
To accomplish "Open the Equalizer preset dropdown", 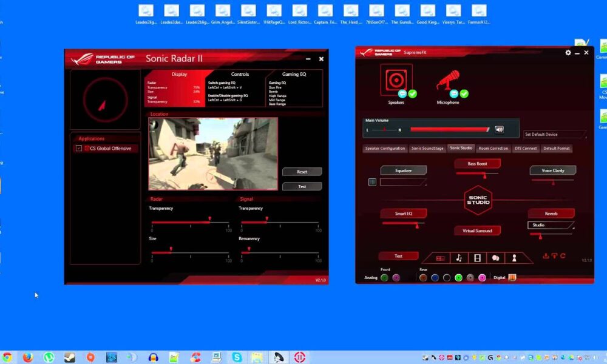I will tap(403, 182).
